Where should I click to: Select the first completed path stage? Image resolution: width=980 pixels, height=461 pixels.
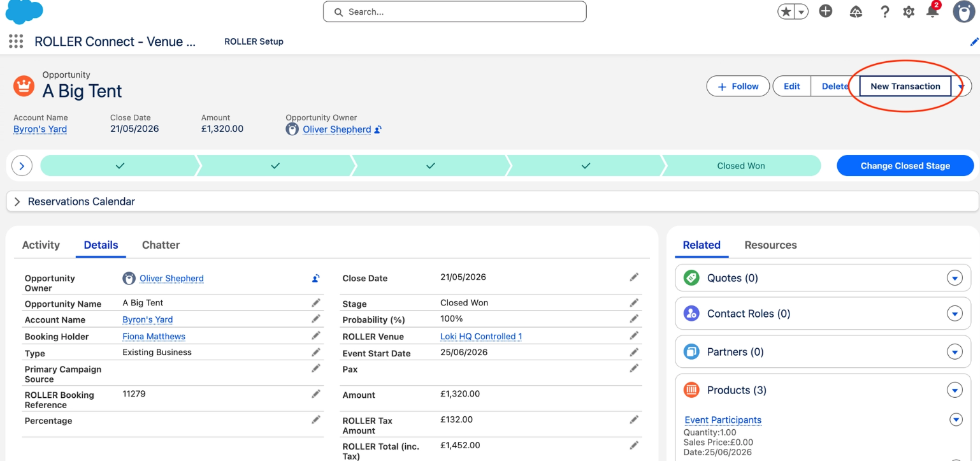[120, 166]
